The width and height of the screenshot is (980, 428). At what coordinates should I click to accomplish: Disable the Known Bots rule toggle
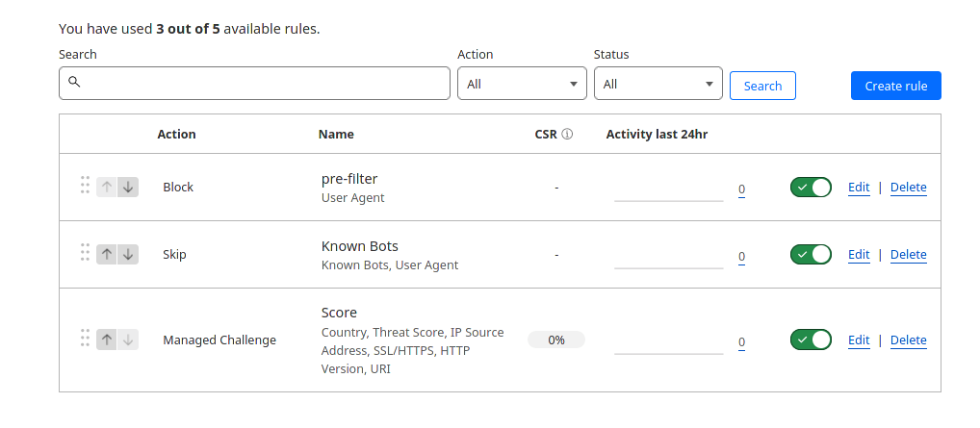pyautogui.click(x=811, y=255)
